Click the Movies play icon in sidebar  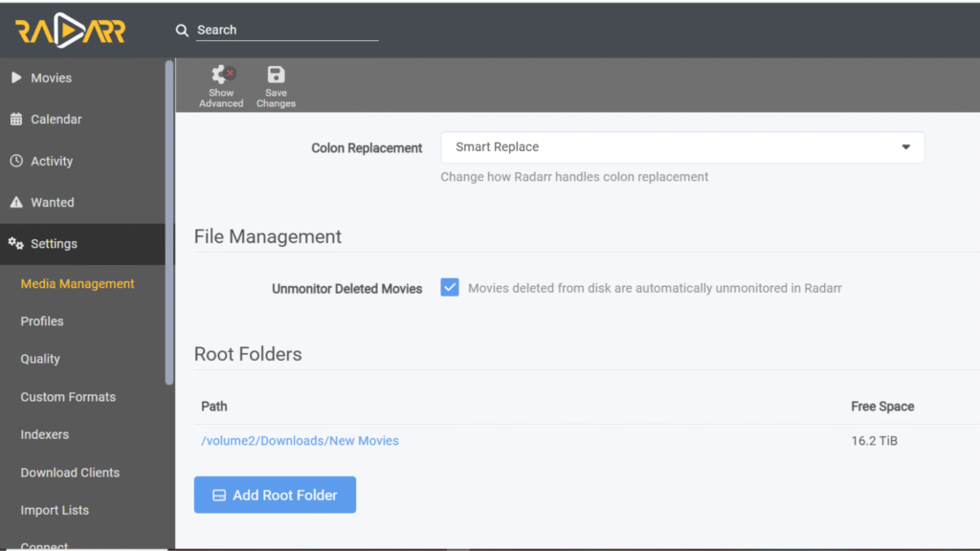click(16, 78)
